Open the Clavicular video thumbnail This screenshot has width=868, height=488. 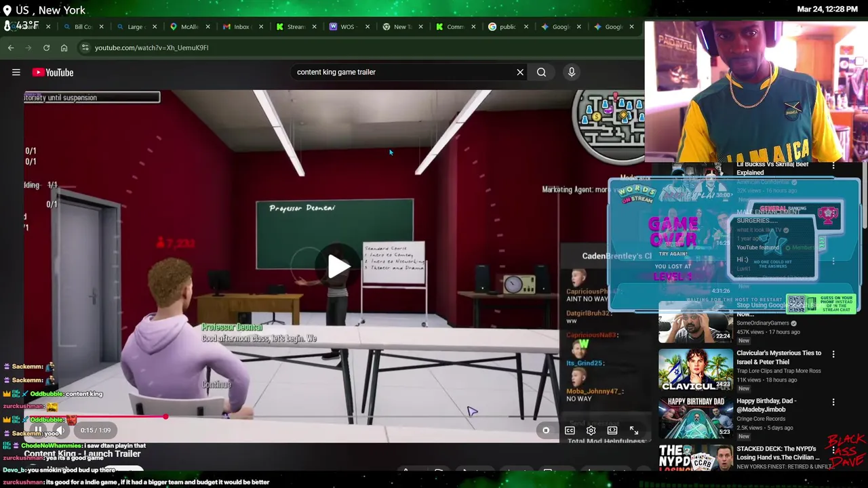point(696,370)
